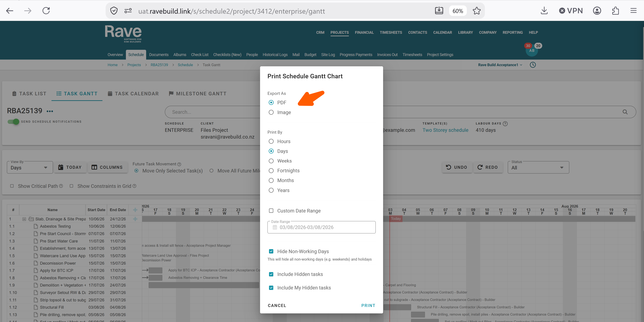This screenshot has height=322, width=644.
Task: Click the tracking protection shield icon
Action: click(114, 11)
